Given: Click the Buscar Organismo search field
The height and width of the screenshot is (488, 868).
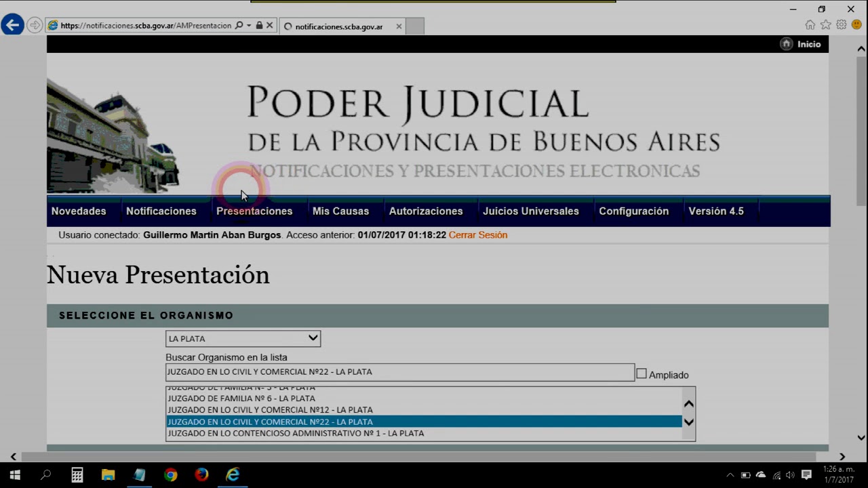Looking at the screenshot, I should [x=400, y=372].
